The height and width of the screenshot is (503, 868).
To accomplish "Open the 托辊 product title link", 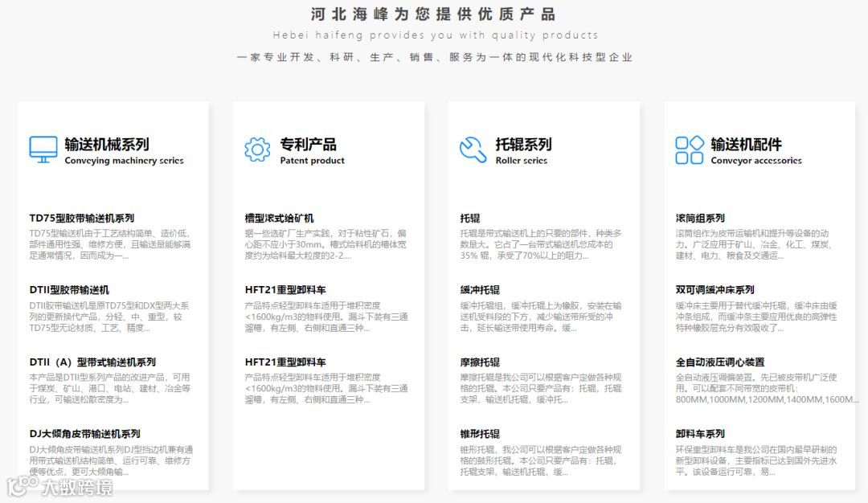I will (x=470, y=218).
